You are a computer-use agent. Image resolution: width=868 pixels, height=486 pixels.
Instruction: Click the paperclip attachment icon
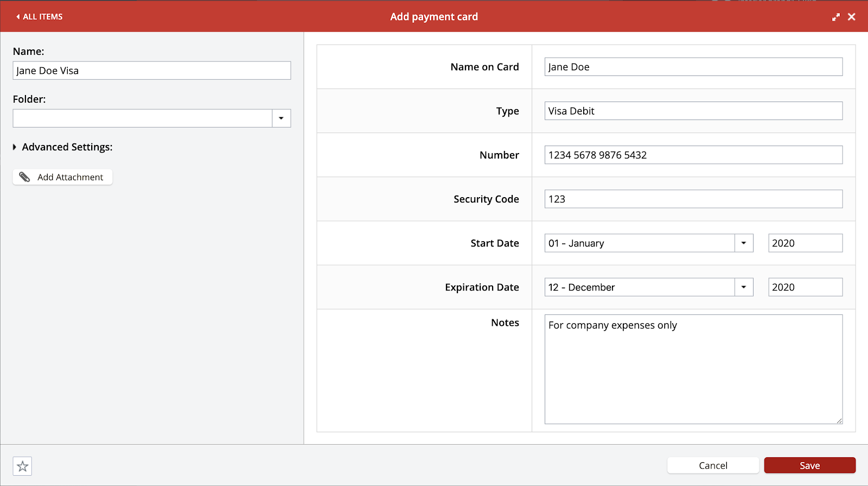click(24, 177)
